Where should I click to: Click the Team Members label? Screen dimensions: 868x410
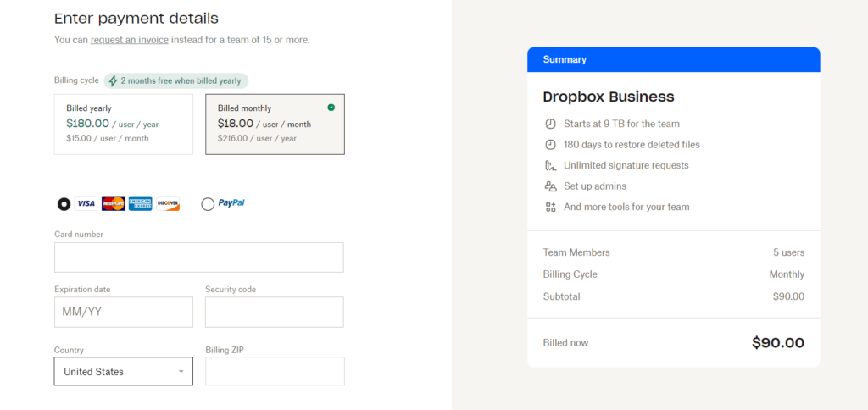point(576,252)
